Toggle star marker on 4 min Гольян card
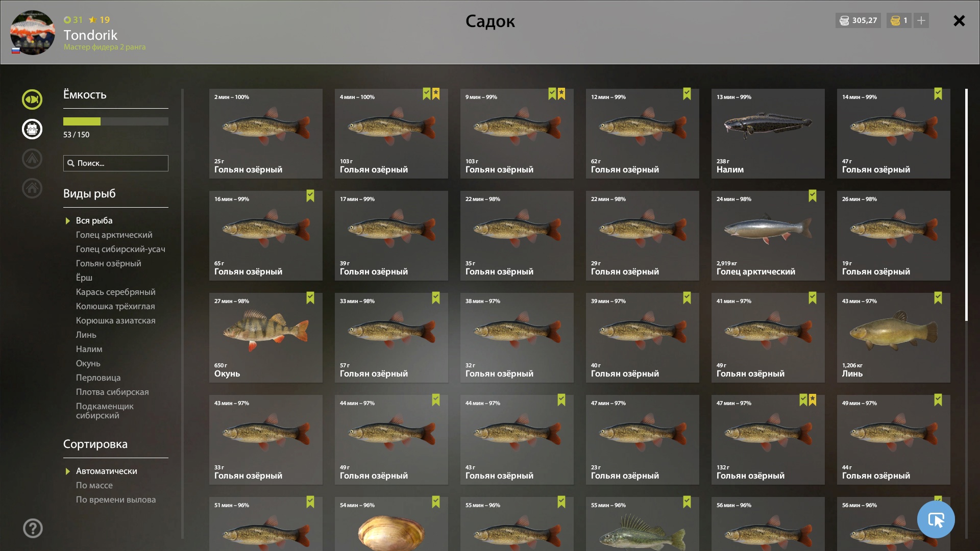This screenshot has width=980, height=551. 436,94
